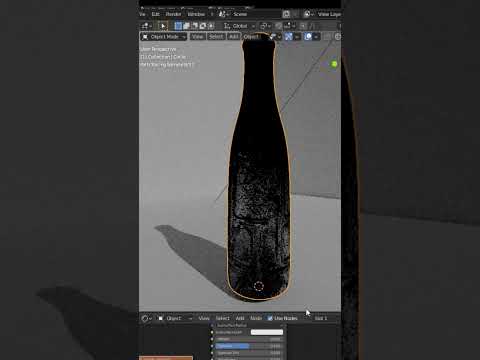The height and width of the screenshot is (360, 480).
Task: Open the viewport Add menu
Action: click(x=234, y=37)
